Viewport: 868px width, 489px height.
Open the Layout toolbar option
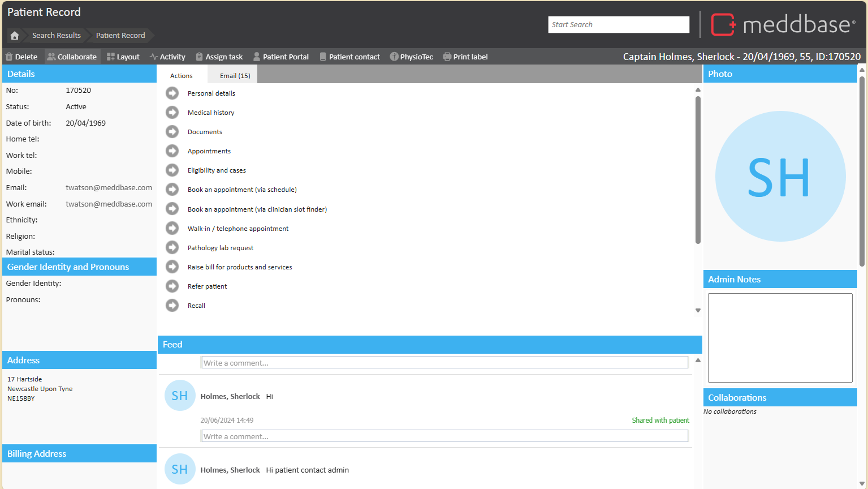point(123,57)
